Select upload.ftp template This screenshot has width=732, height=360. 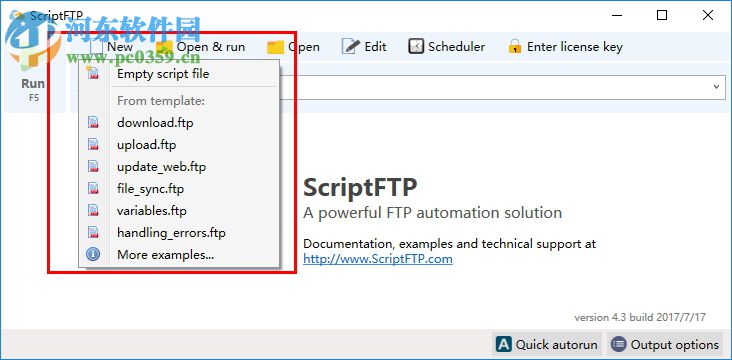click(x=179, y=145)
